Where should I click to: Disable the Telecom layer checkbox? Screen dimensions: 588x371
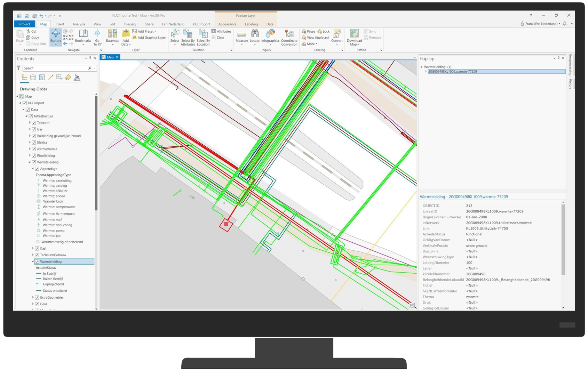(34, 122)
